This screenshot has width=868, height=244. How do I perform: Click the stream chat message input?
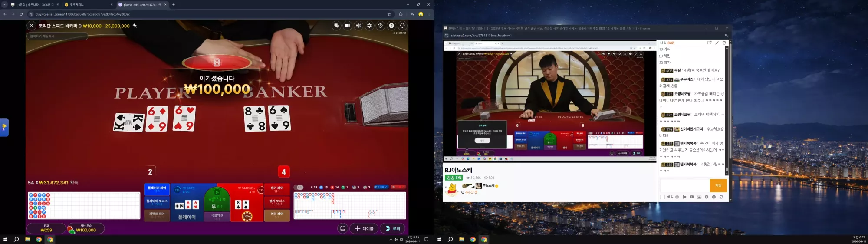pyautogui.click(x=685, y=185)
